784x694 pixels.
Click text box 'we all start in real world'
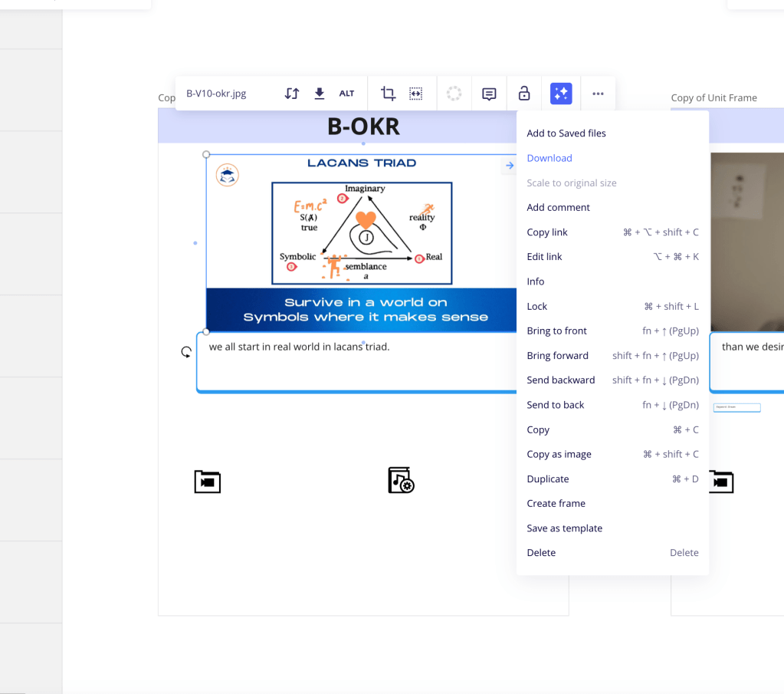pos(357,362)
